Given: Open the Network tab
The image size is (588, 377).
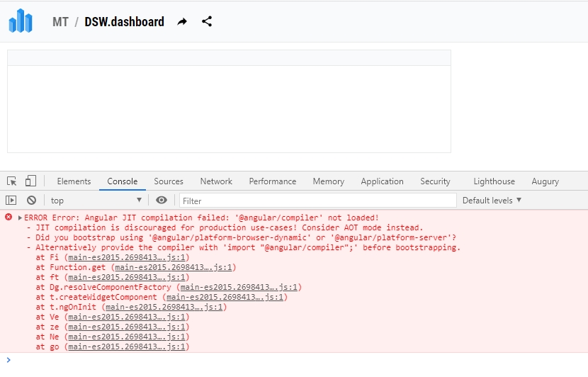Looking at the screenshot, I should pos(216,181).
